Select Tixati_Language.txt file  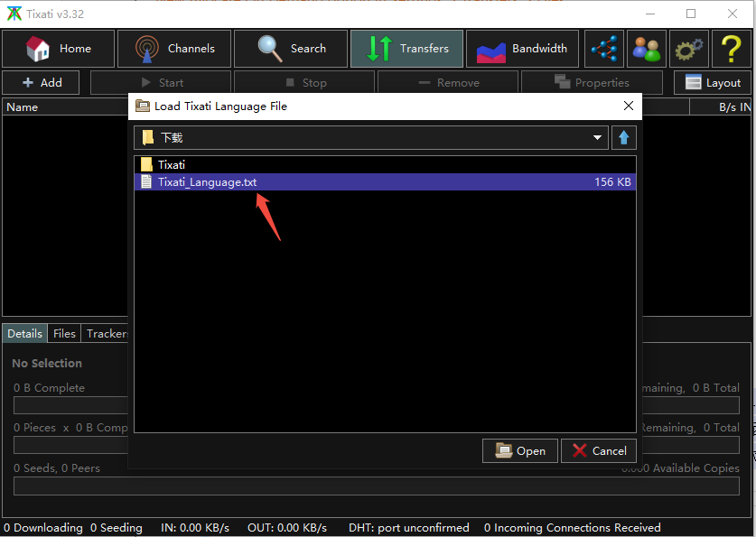pyautogui.click(x=207, y=181)
